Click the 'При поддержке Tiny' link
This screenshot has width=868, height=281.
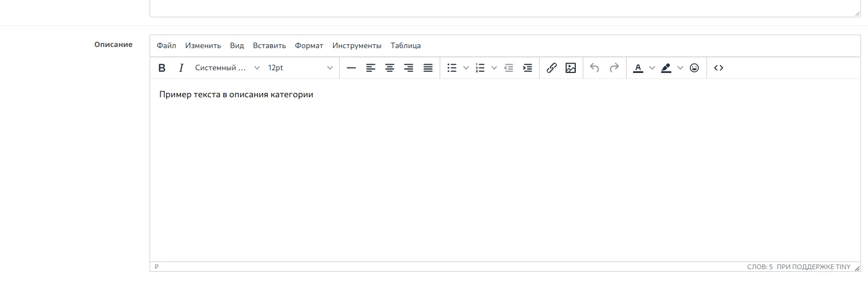click(813, 267)
